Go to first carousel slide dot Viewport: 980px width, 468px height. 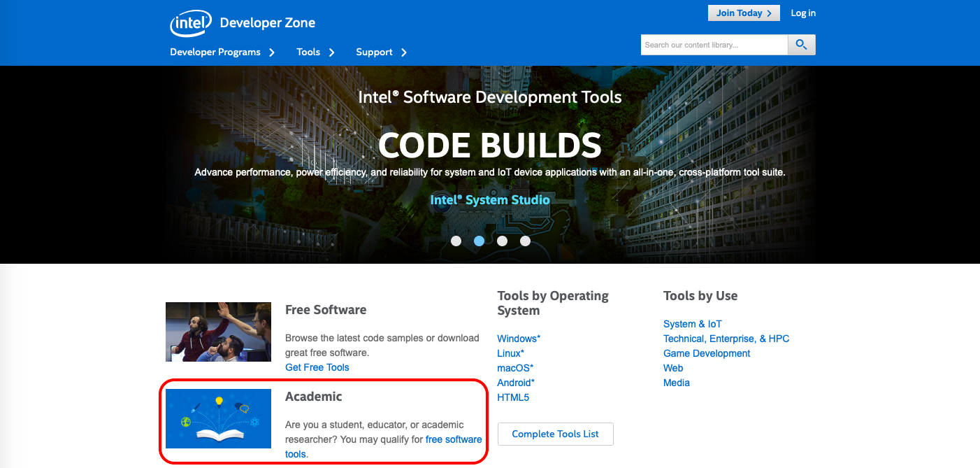coord(456,241)
